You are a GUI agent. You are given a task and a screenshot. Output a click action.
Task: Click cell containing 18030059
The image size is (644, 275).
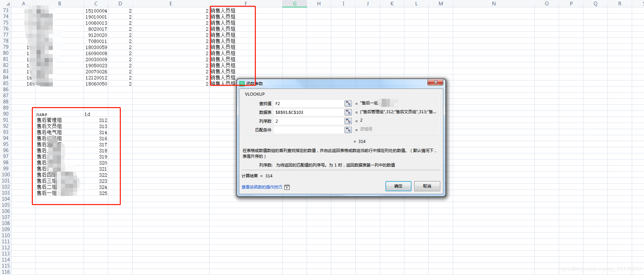(96, 47)
